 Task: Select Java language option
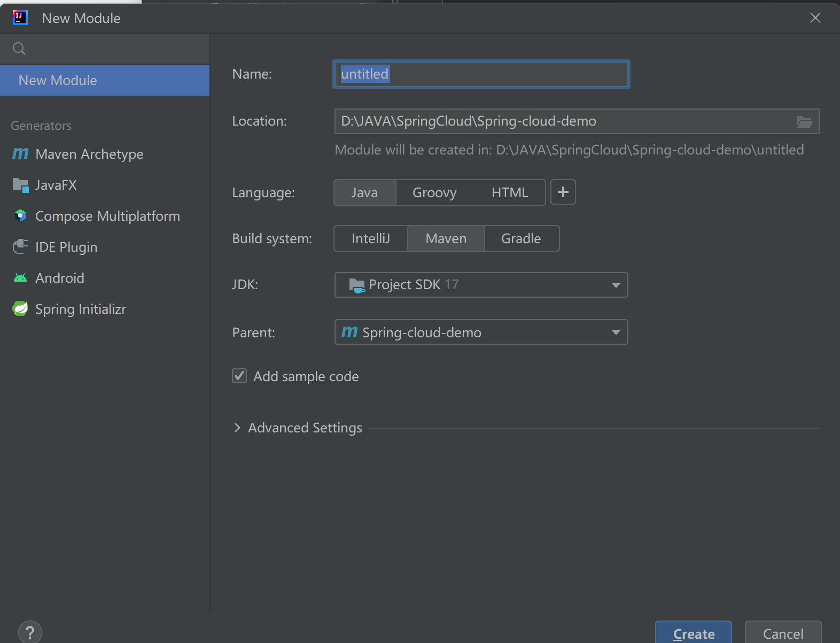tap(364, 192)
